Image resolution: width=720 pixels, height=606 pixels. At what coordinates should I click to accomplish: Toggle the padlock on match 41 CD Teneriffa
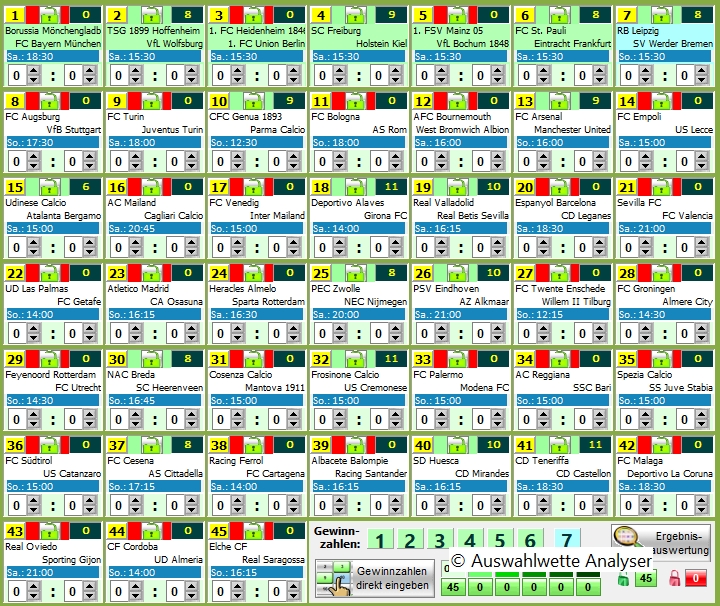559,445
